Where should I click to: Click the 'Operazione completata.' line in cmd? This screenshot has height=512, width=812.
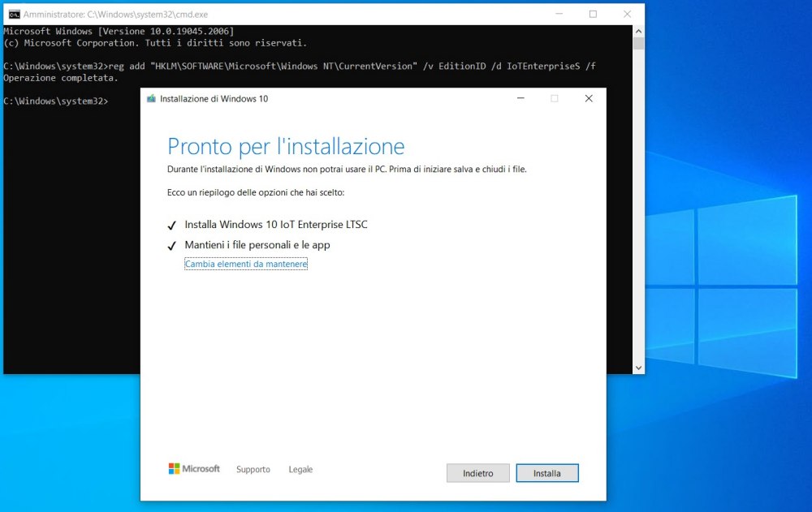(61, 78)
